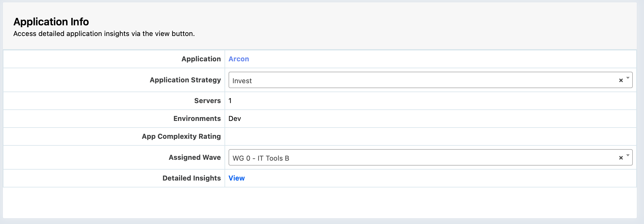Click the Application row label
Viewport: 644px width, 224px height.
(201, 59)
